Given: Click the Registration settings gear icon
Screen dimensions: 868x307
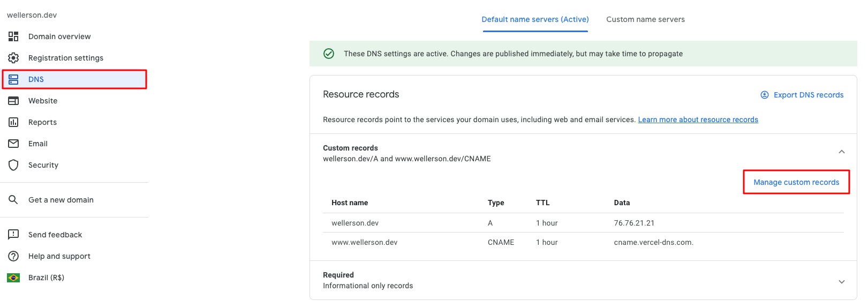Looking at the screenshot, I should pyautogui.click(x=13, y=58).
